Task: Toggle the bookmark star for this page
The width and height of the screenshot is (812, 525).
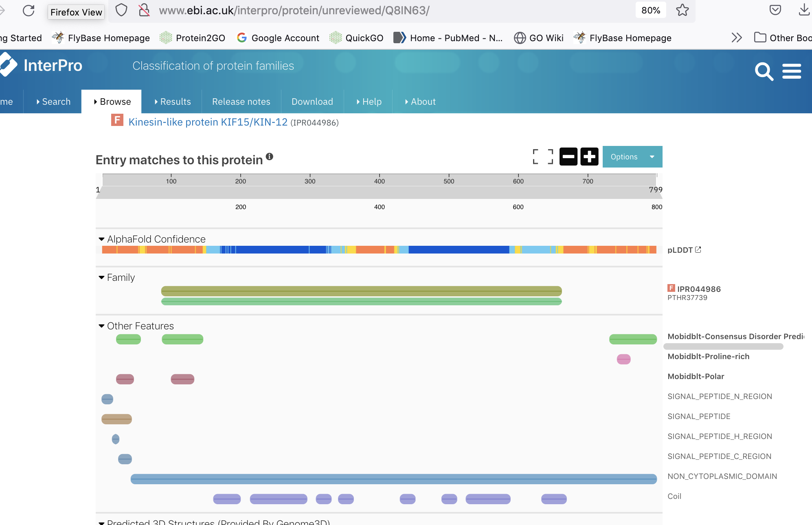Action: point(683,11)
